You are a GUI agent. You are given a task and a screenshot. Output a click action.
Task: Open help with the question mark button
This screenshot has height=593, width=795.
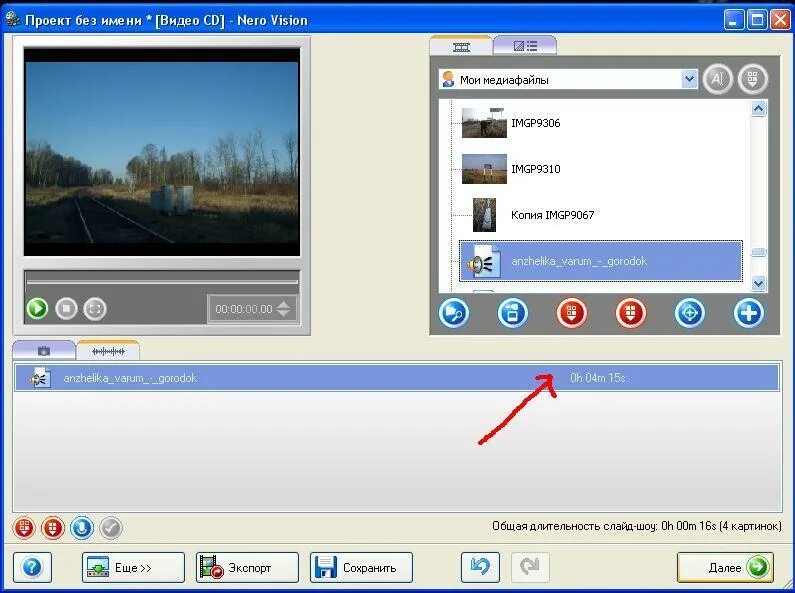(32, 567)
